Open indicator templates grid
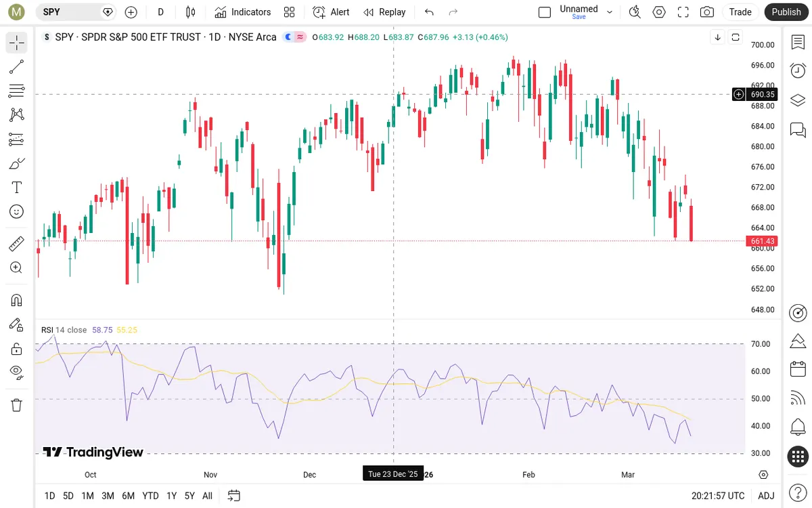The image size is (812, 508). pos(290,12)
